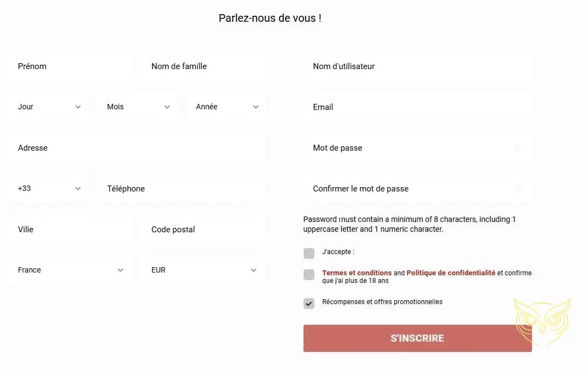This screenshot has height=371, width=588.
Task: Click the Adresse input field
Action: click(136, 147)
